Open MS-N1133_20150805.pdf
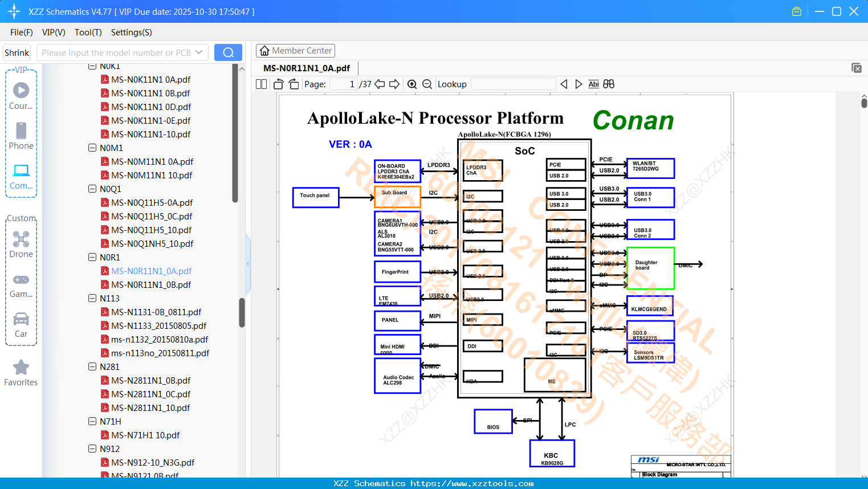Image resolution: width=868 pixels, height=489 pixels. coord(159,325)
